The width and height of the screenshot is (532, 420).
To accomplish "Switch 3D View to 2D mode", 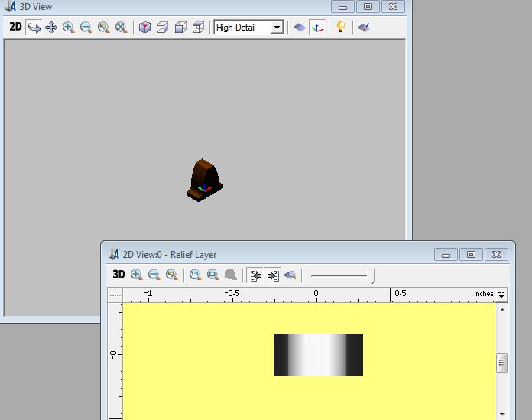I will (15, 28).
